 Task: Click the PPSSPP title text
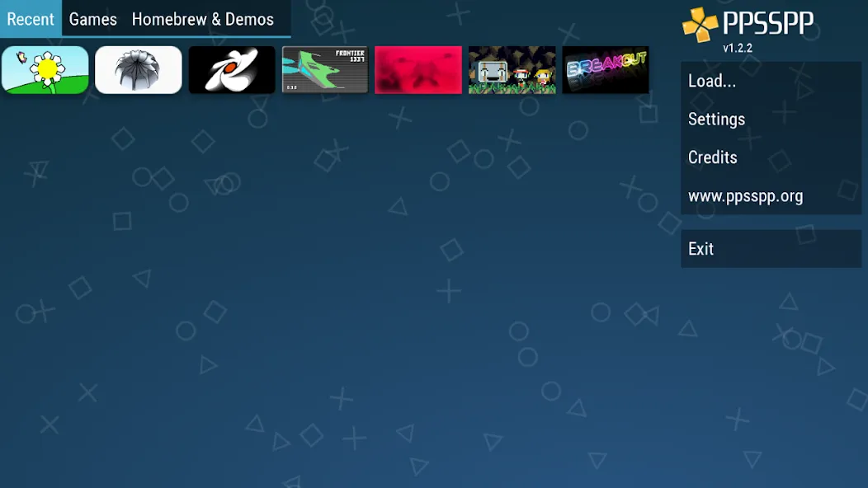[768, 23]
